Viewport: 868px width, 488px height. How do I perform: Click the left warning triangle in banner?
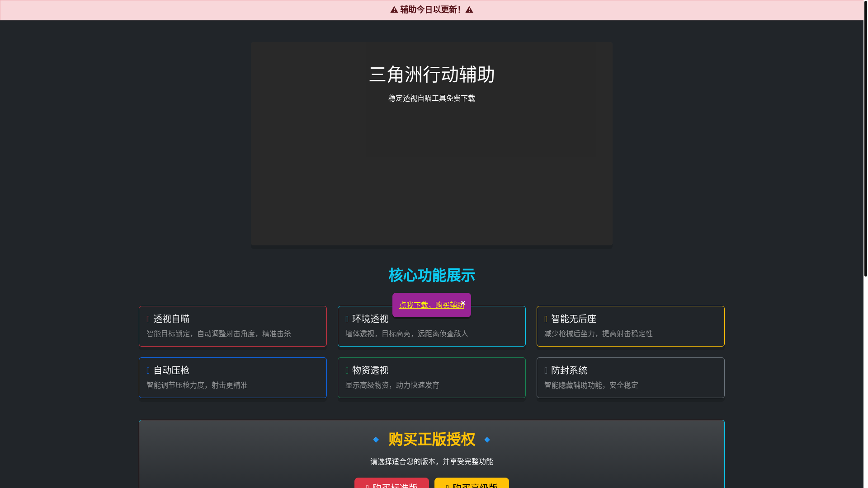tap(394, 10)
